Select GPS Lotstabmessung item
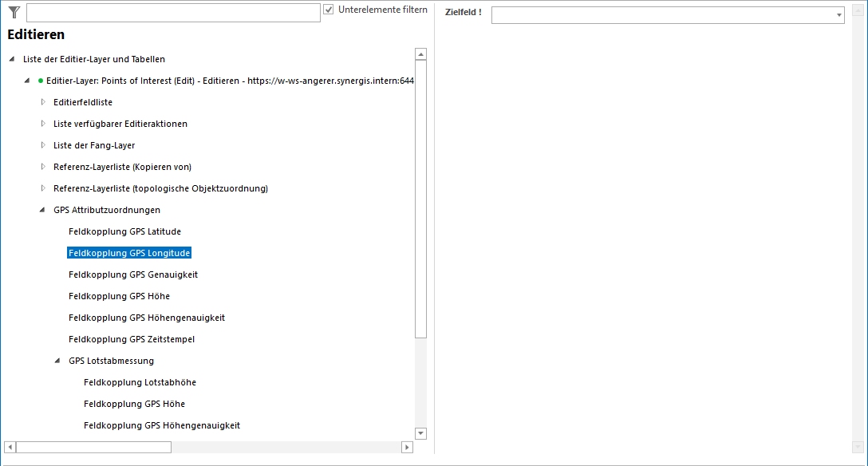 pos(111,361)
